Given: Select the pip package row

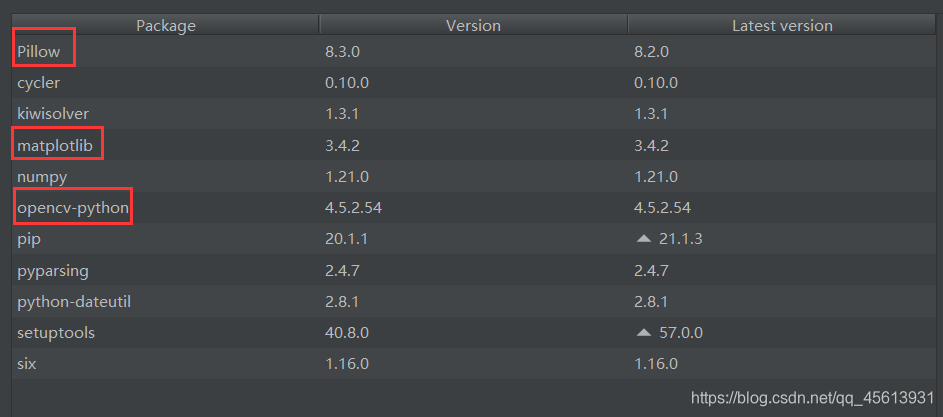Looking at the screenshot, I should (x=474, y=239).
